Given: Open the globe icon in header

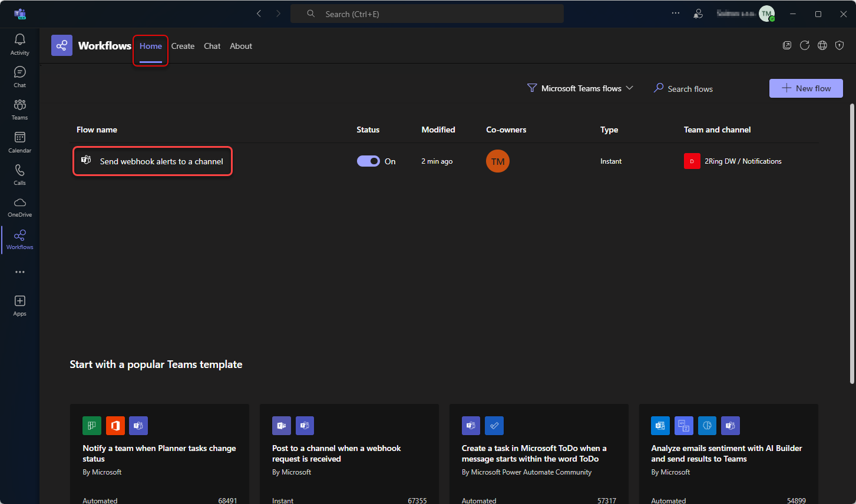Looking at the screenshot, I should pyautogui.click(x=822, y=45).
